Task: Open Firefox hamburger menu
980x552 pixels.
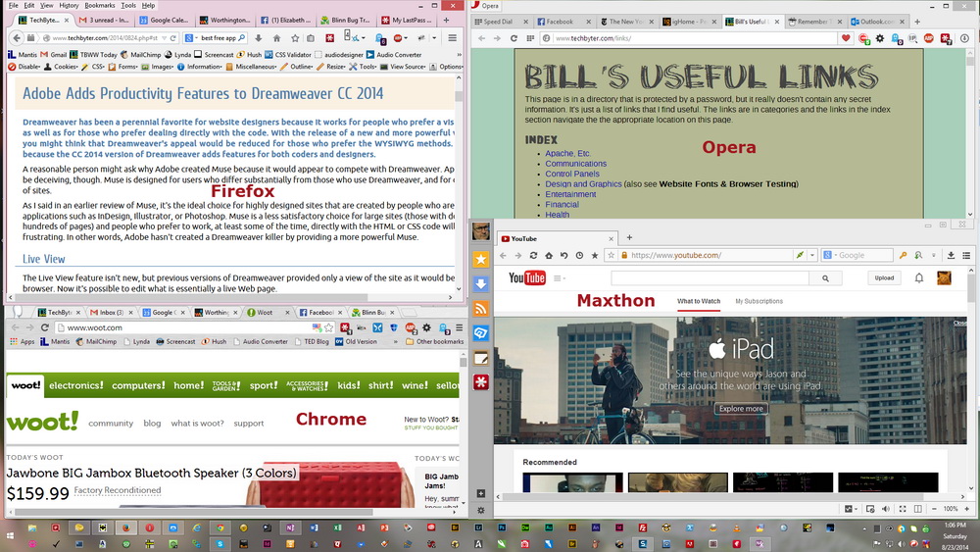Action: point(452,38)
